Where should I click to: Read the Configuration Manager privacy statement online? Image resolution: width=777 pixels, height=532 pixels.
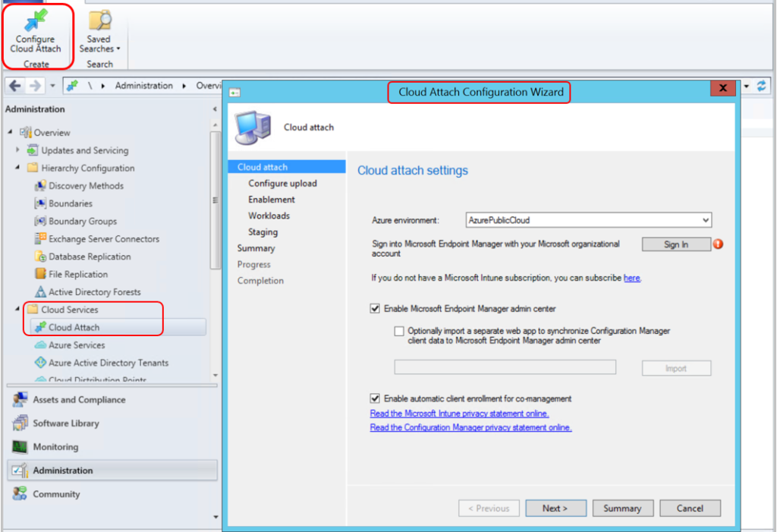point(470,427)
